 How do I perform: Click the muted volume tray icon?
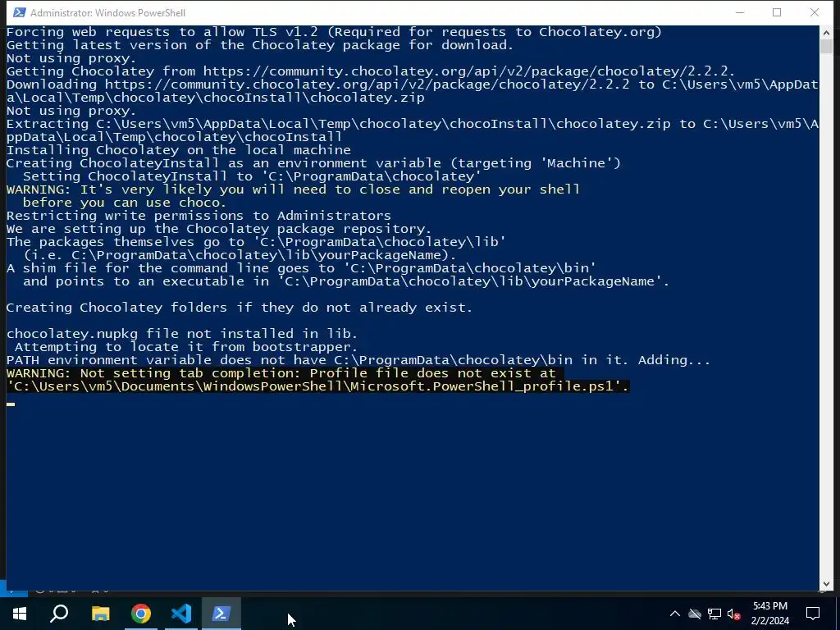tap(734, 614)
